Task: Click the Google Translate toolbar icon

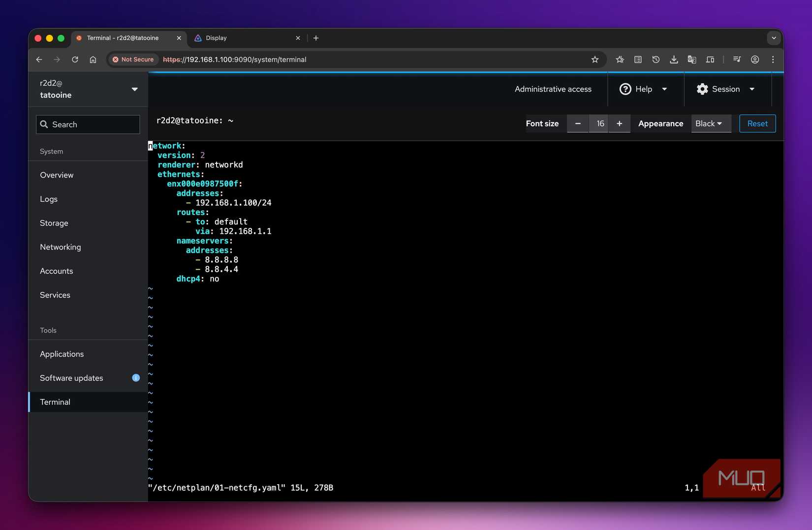Action: 691,60
